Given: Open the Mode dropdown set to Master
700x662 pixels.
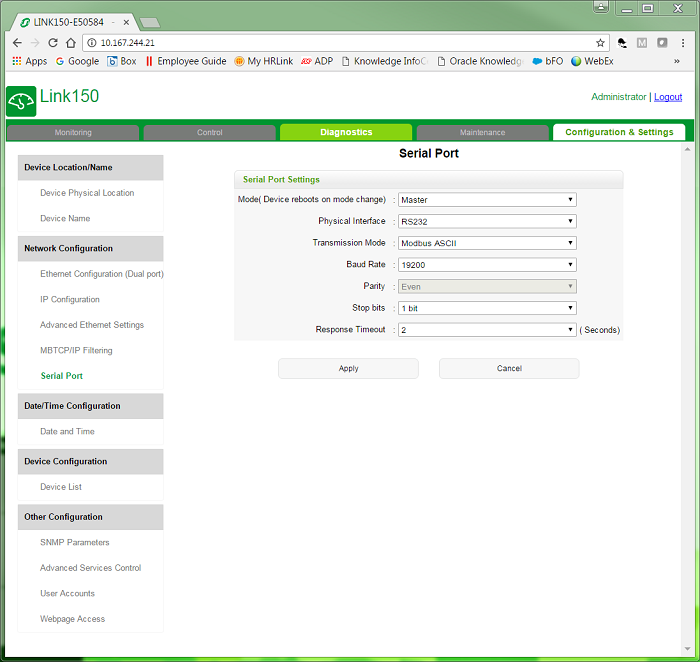Looking at the screenshot, I should (x=487, y=200).
